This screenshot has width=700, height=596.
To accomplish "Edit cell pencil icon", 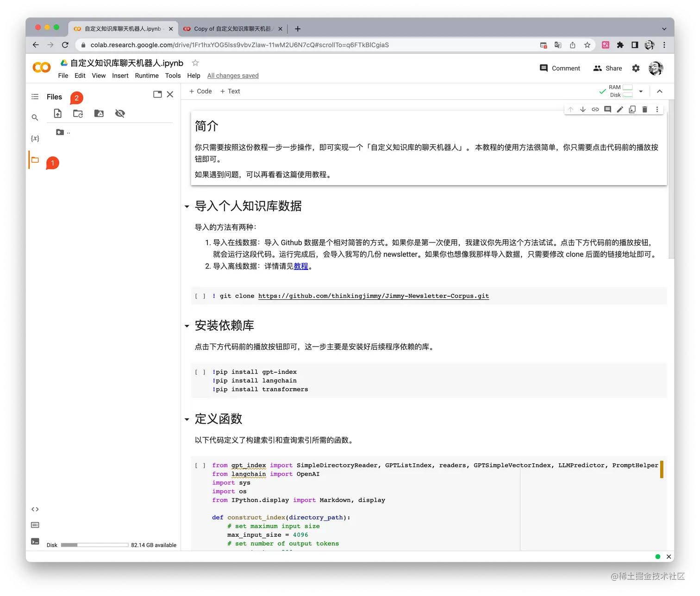I will click(620, 109).
